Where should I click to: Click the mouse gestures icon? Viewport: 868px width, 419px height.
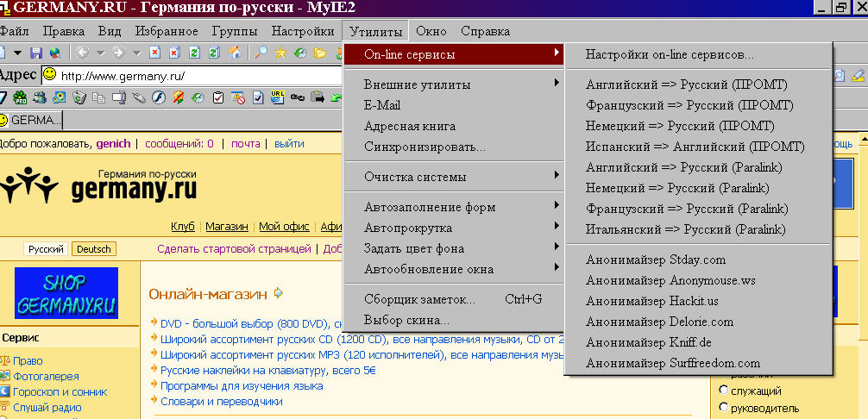(138, 97)
